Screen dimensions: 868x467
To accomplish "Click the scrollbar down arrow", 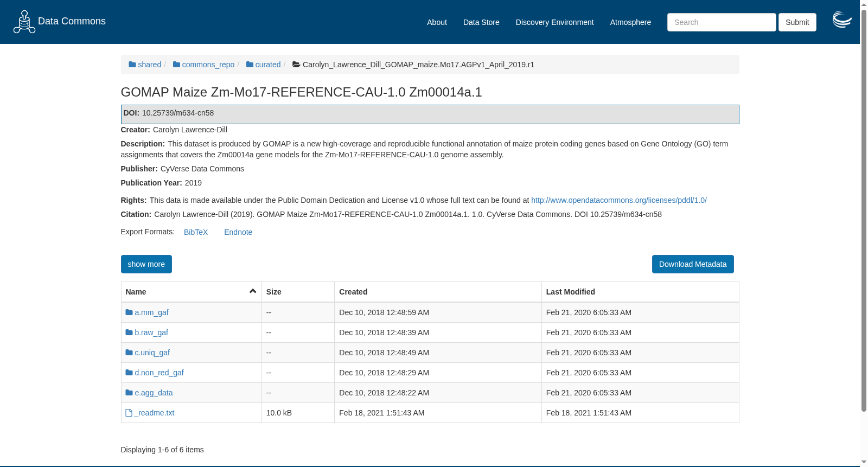I will tap(864, 463).
